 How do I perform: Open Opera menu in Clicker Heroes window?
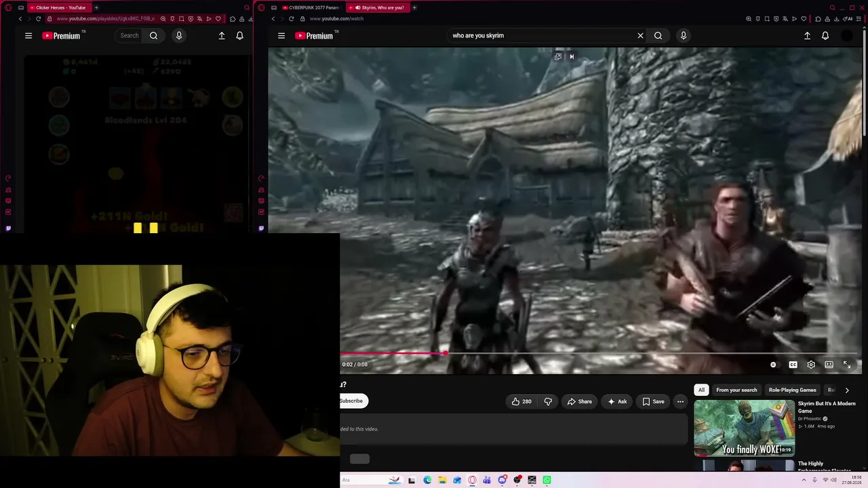coord(8,7)
